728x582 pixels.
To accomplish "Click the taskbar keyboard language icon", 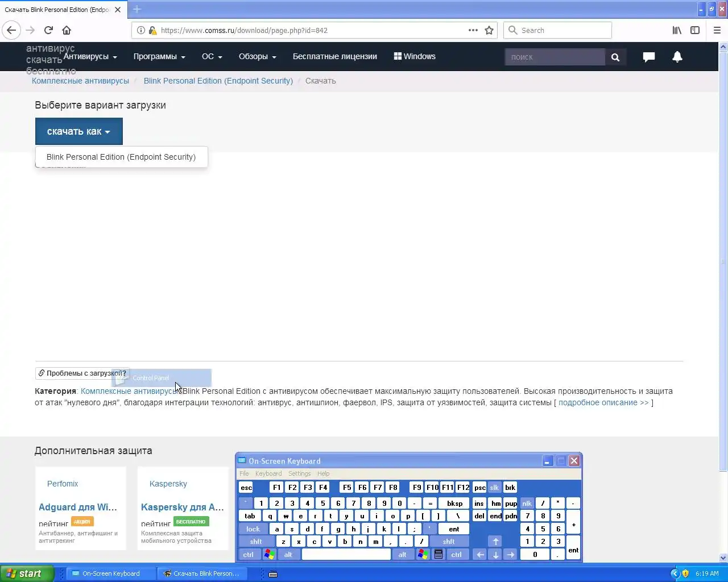I will coord(273,574).
